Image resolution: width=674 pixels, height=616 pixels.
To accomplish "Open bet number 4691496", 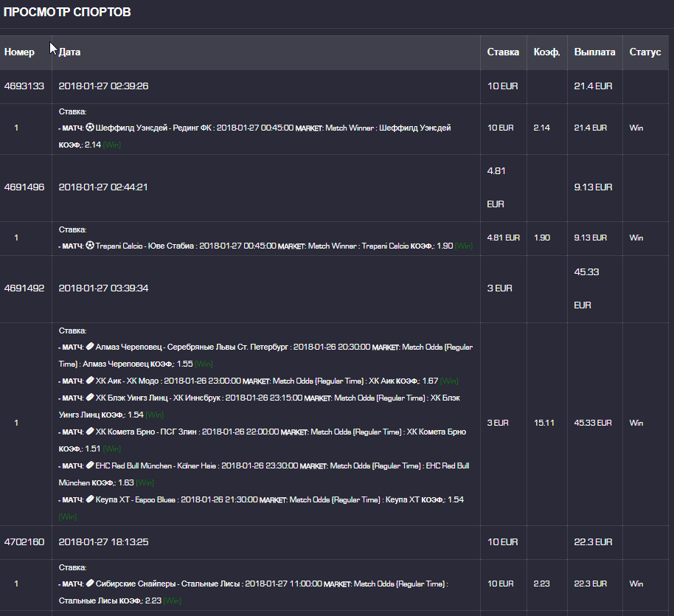I will [x=24, y=187].
